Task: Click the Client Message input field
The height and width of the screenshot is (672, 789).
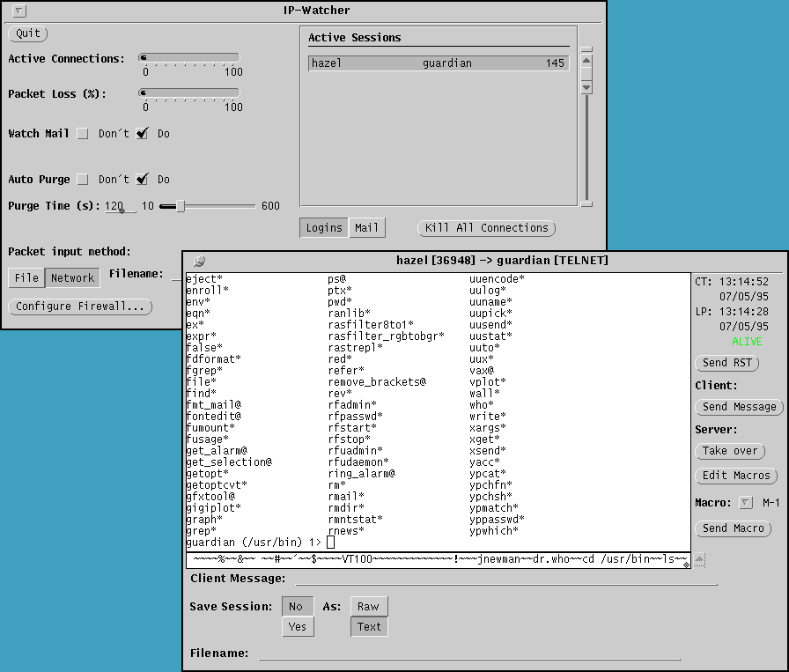Action: pos(505,579)
